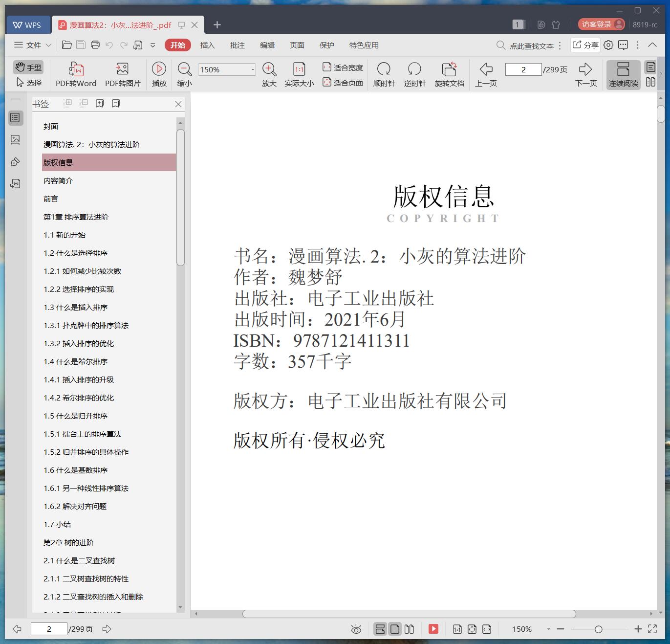Add a new bookmark icon
This screenshot has width=670, height=644.
[x=100, y=103]
